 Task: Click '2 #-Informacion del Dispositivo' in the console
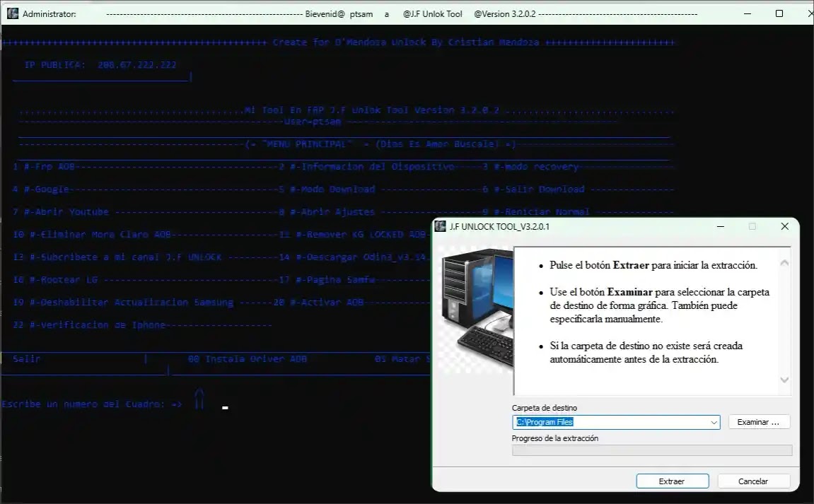click(x=366, y=167)
